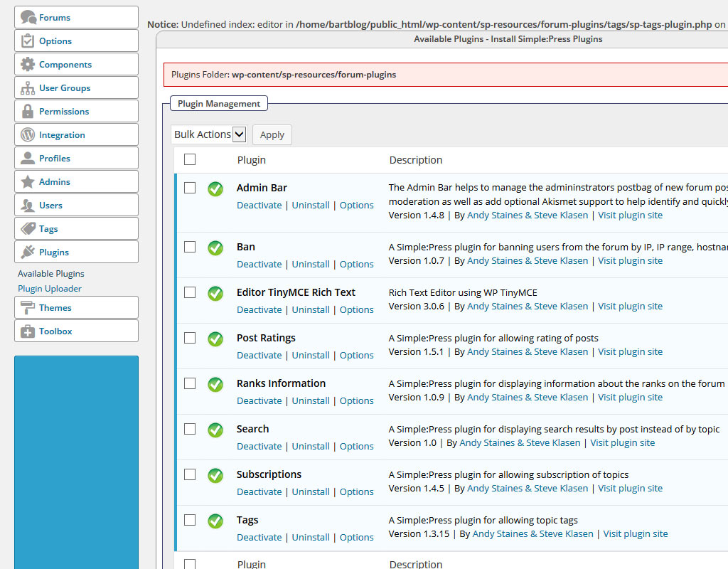Viewport: 728px width, 569px height.
Task: Visit plugin site for Subscriptions
Action: click(x=630, y=488)
